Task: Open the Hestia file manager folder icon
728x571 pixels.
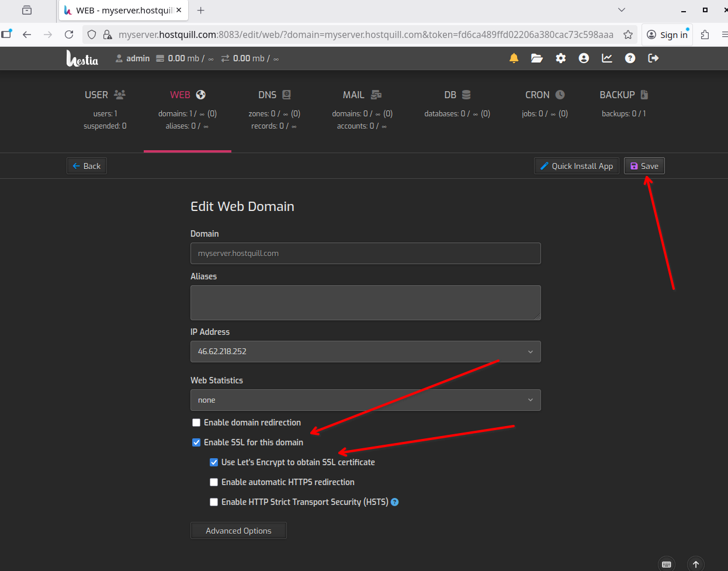Action: 537,58
